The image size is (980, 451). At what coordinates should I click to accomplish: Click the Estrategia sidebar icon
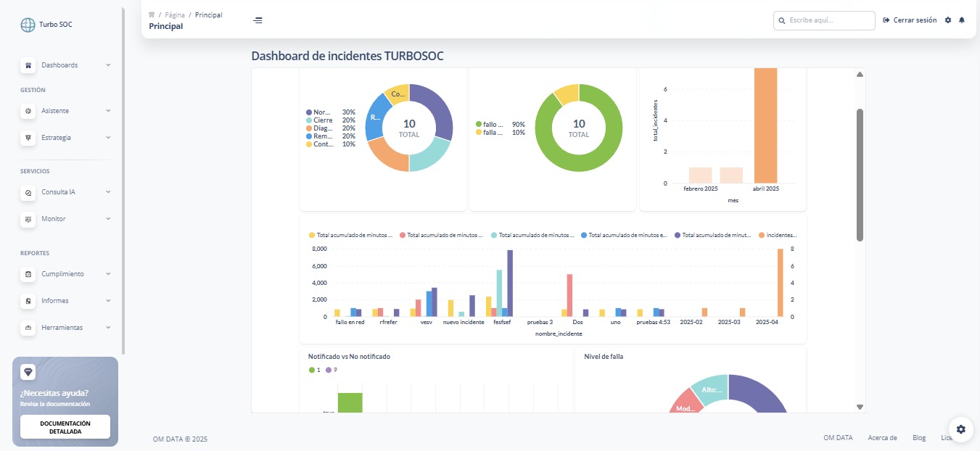tap(28, 138)
